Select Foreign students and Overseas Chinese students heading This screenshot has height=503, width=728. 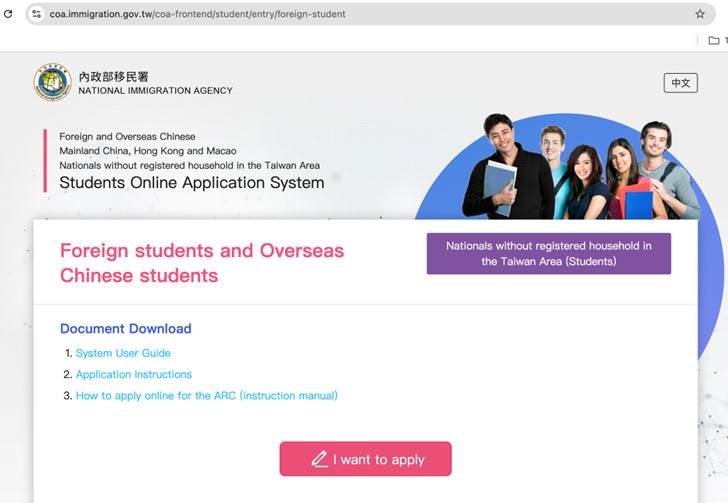[x=202, y=263]
